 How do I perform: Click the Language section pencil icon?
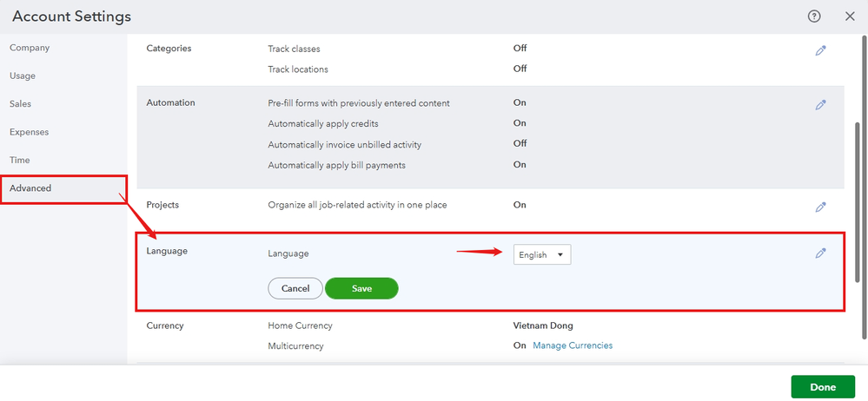820,253
